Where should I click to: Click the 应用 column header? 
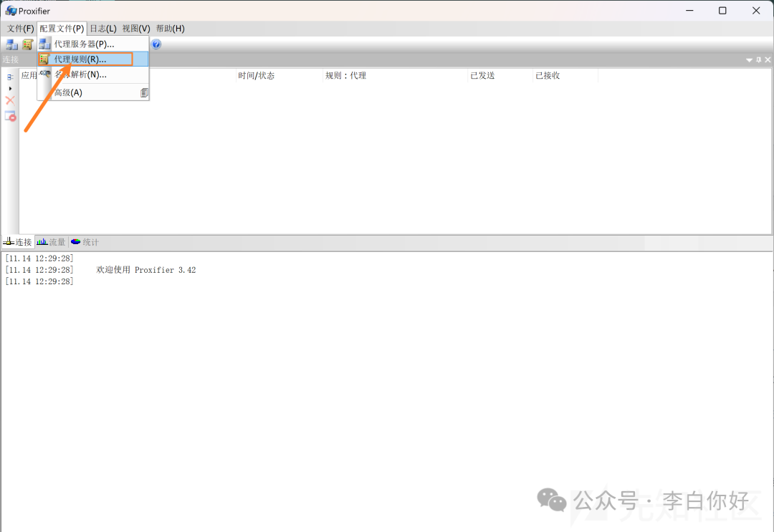coord(29,75)
